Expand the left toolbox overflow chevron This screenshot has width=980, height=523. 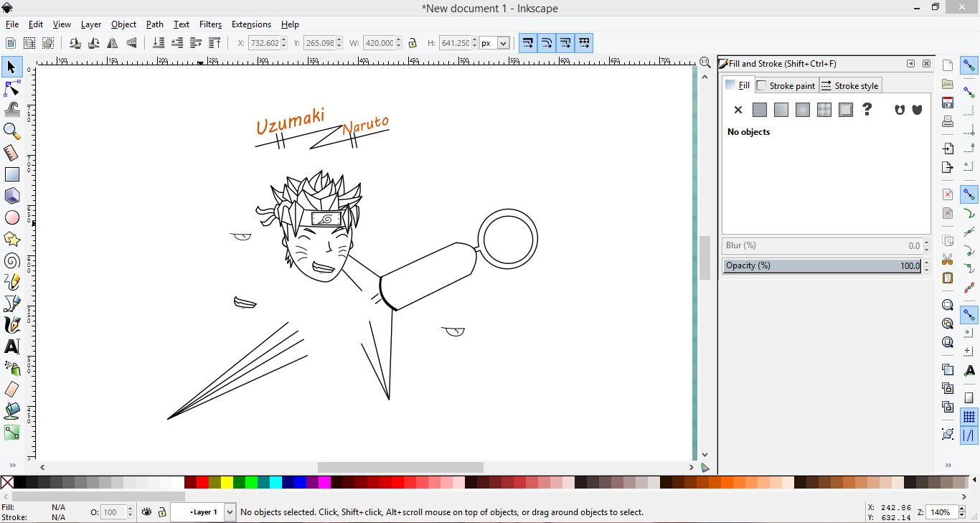(x=12, y=466)
